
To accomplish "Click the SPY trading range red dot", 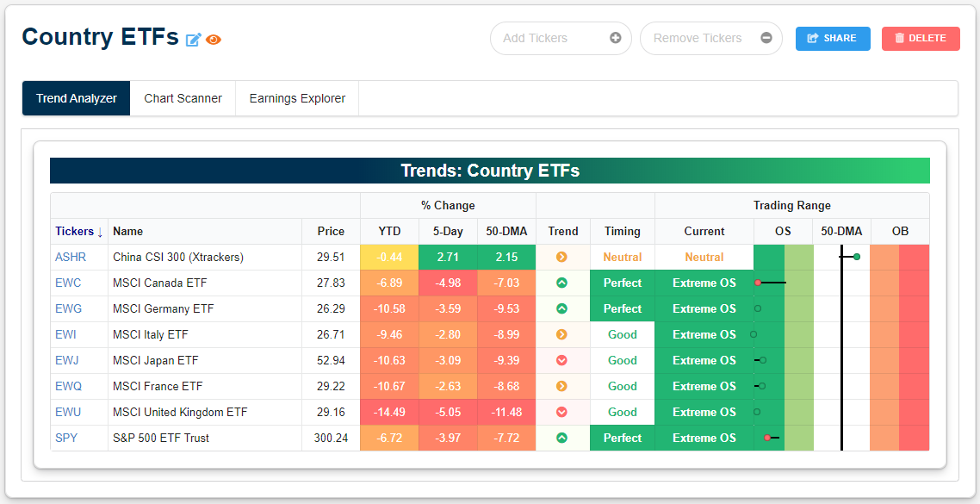I will (767, 438).
